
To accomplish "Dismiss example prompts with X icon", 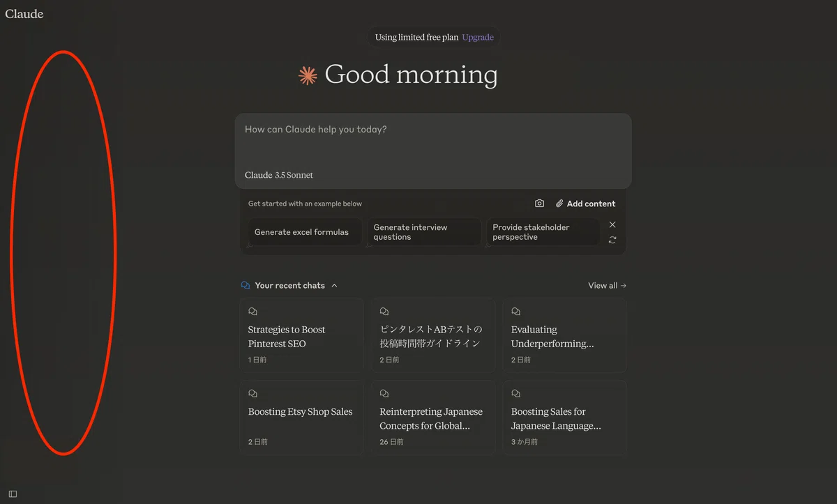I will click(612, 224).
